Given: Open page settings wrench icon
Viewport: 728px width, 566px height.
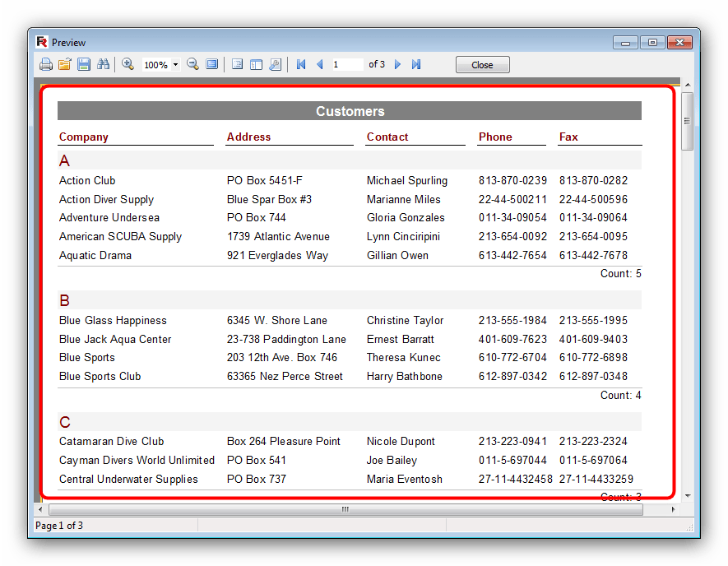Looking at the screenshot, I should [x=275, y=64].
